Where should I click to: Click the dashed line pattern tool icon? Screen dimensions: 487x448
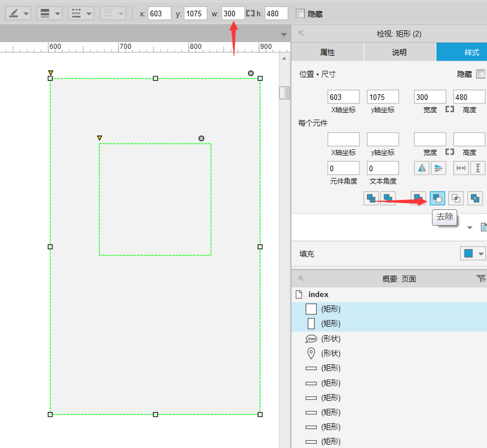pos(76,13)
